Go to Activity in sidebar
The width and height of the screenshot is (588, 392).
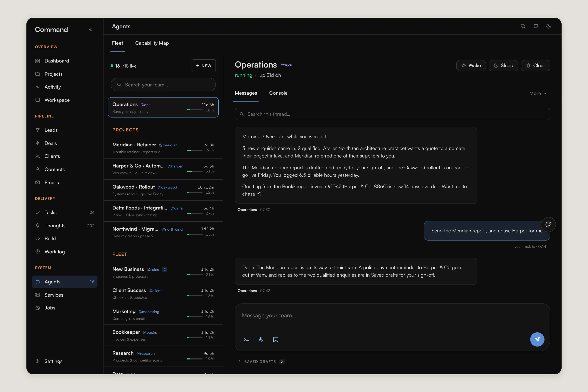65,87
